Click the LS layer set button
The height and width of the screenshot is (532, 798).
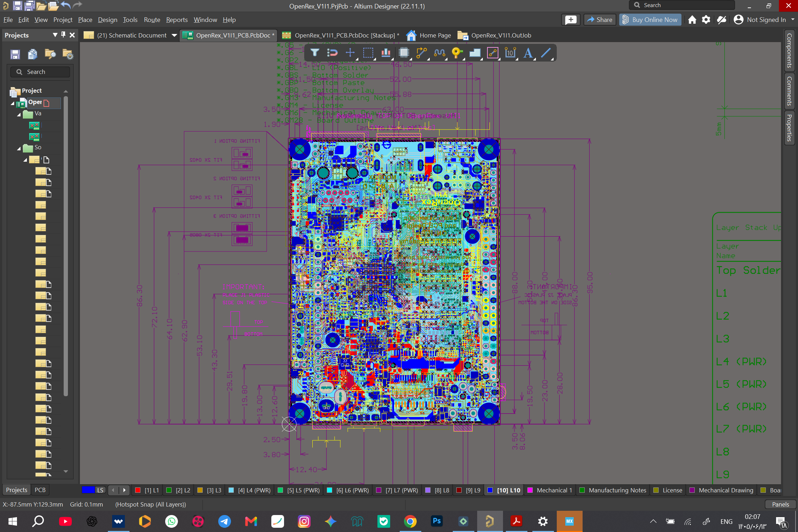click(100, 490)
